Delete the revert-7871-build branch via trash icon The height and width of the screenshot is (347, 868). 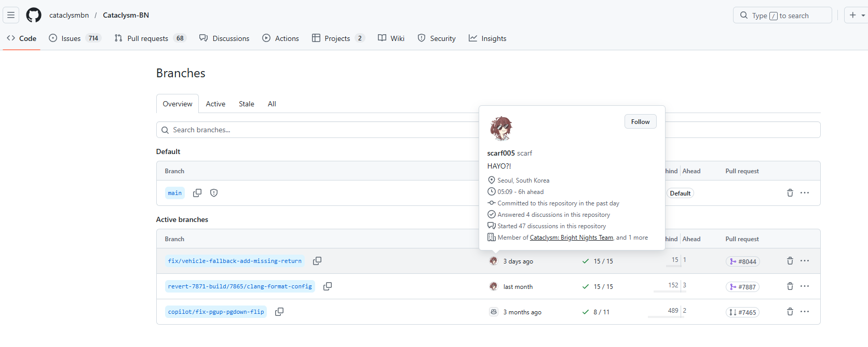[790, 286]
